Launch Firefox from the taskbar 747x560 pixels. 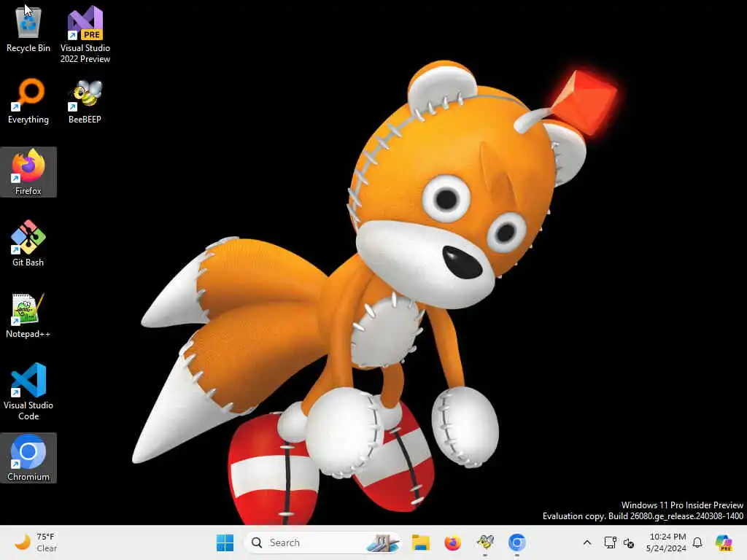click(452, 542)
